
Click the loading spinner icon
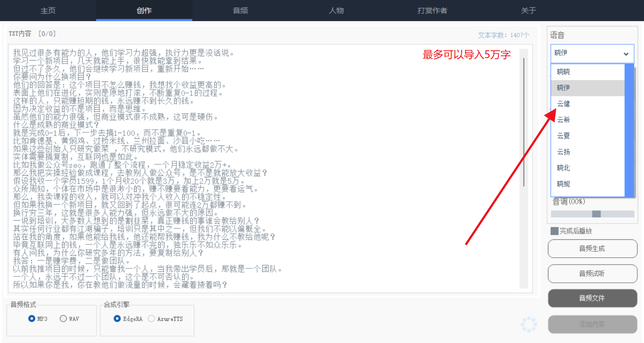[529, 324]
